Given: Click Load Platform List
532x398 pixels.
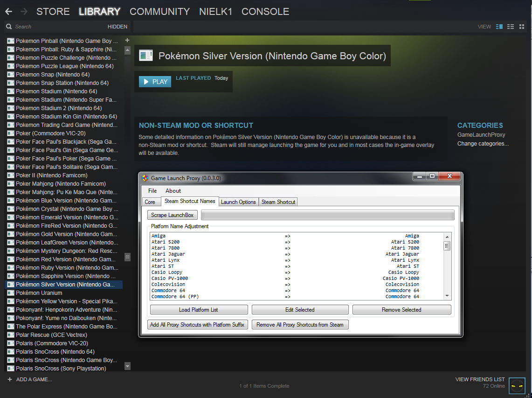Looking at the screenshot, I should point(199,310).
